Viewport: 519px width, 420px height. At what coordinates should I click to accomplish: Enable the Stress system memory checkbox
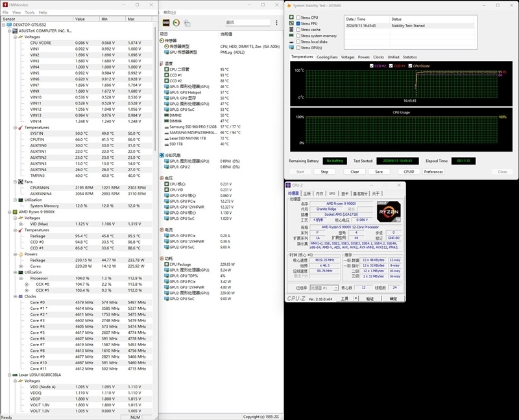(x=298, y=36)
